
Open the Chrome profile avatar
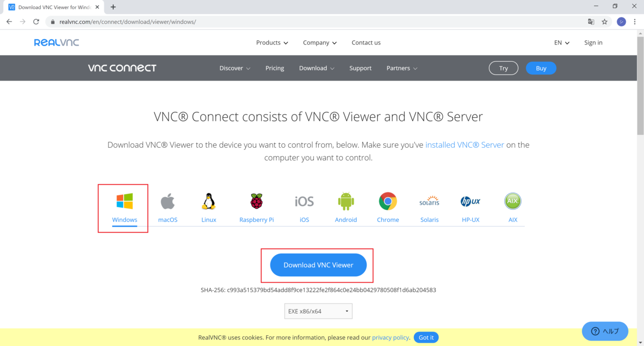621,22
